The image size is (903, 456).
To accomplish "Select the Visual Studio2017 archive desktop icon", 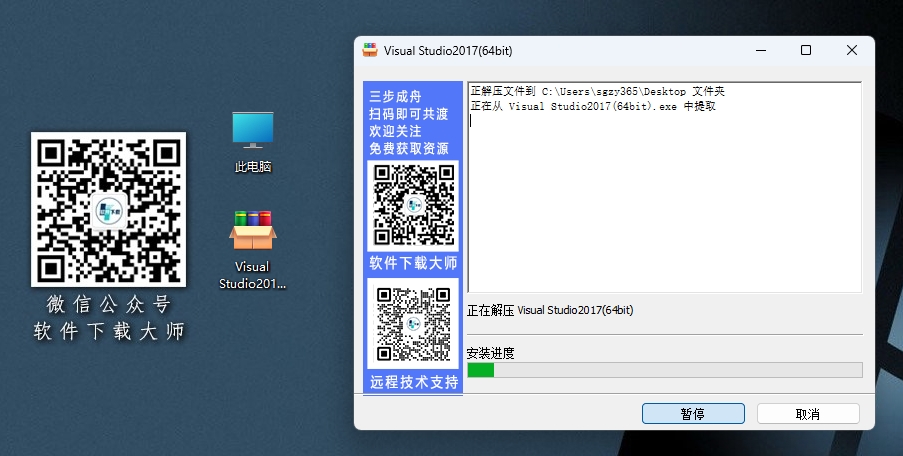I will [x=252, y=250].
